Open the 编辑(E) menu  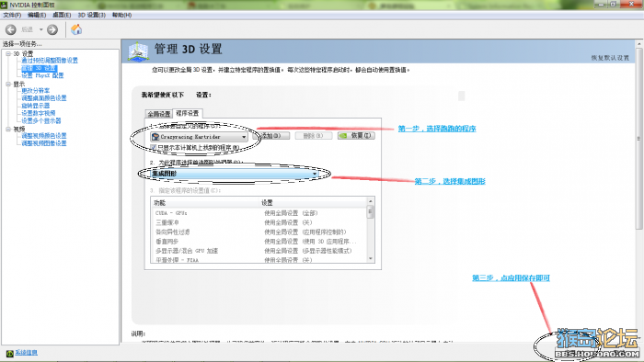pos(37,15)
